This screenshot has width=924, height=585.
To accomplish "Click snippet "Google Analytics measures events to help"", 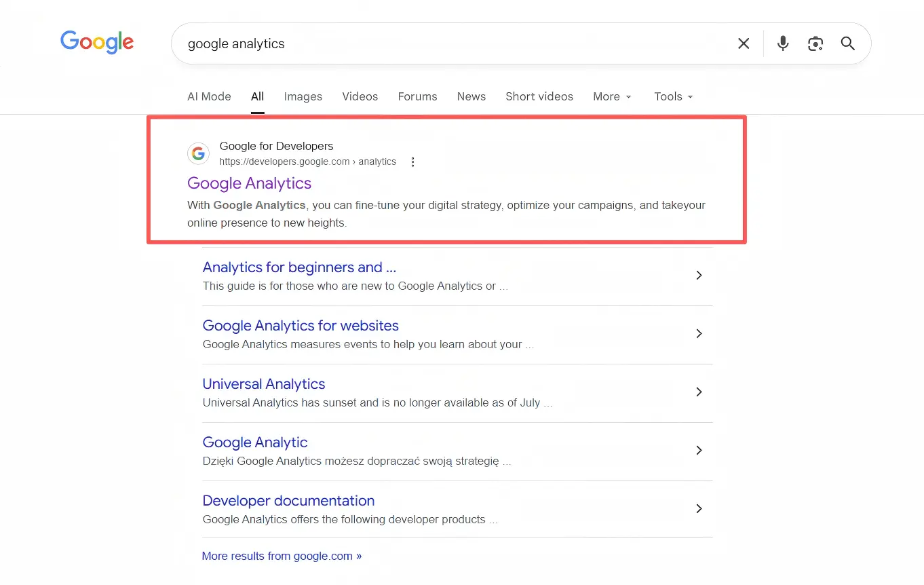I will [x=368, y=344].
